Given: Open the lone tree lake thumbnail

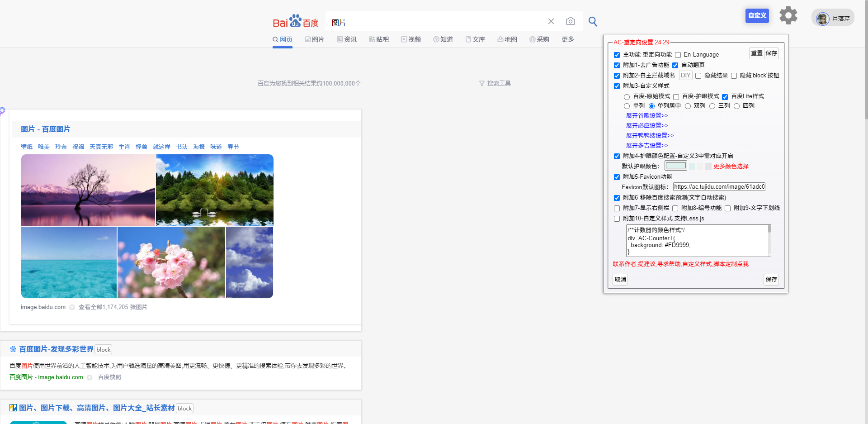Looking at the screenshot, I should [x=88, y=190].
